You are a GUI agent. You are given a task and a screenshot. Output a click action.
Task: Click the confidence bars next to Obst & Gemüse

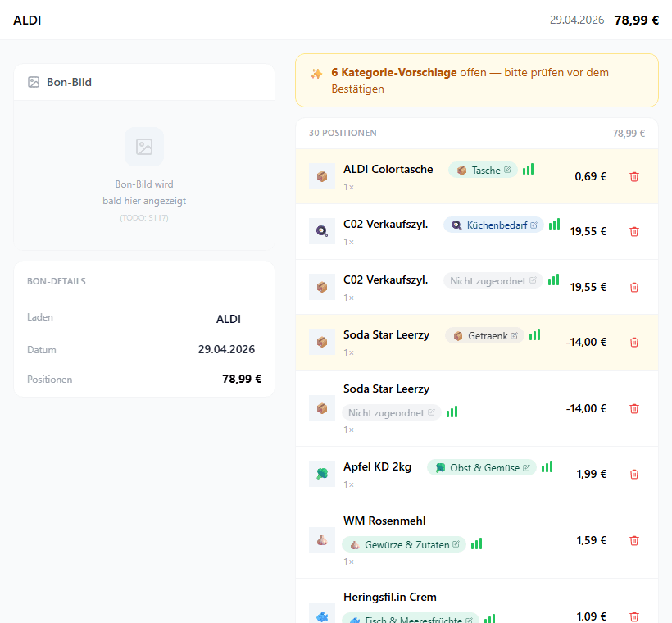coord(547,466)
